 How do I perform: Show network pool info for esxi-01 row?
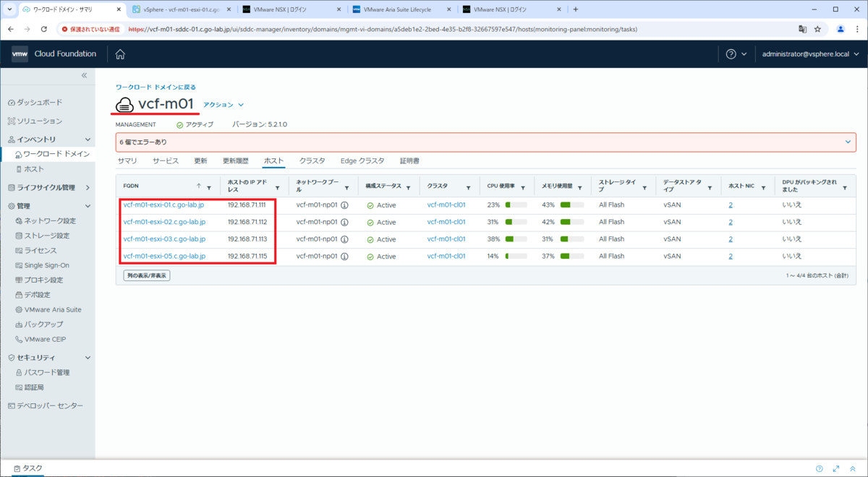(344, 205)
